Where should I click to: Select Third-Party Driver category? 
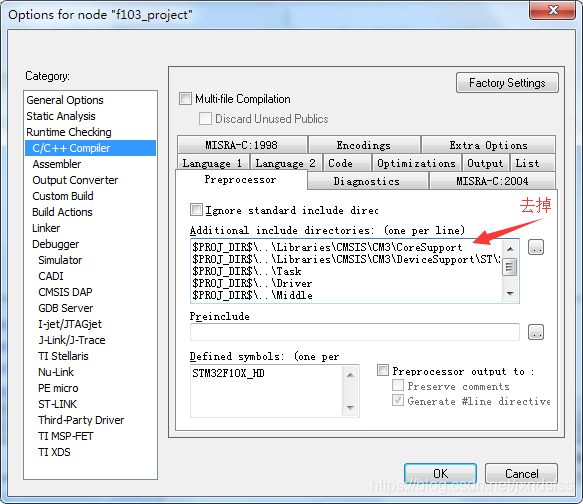pos(81,420)
